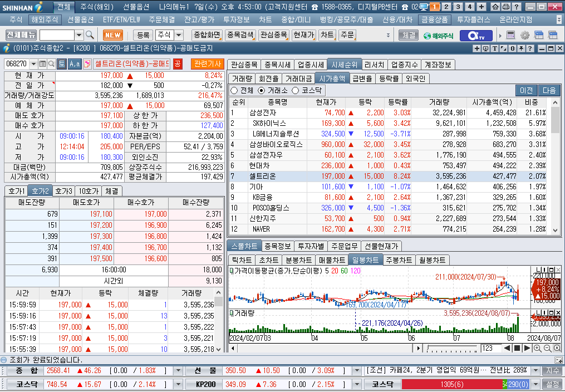Click the add screen icon in the status bar
The image size is (565, 392).
click(558, 360)
